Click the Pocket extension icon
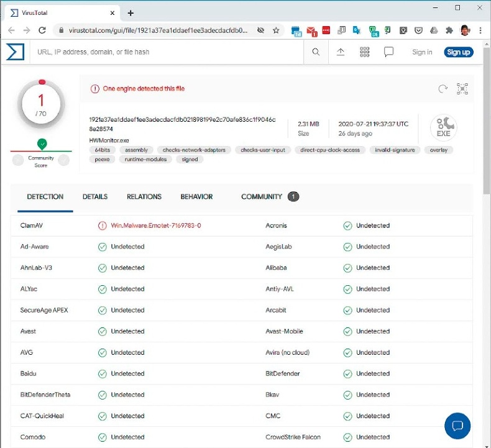Image resolution: width=491 pixels, height=448 pixels. [418, 30]
